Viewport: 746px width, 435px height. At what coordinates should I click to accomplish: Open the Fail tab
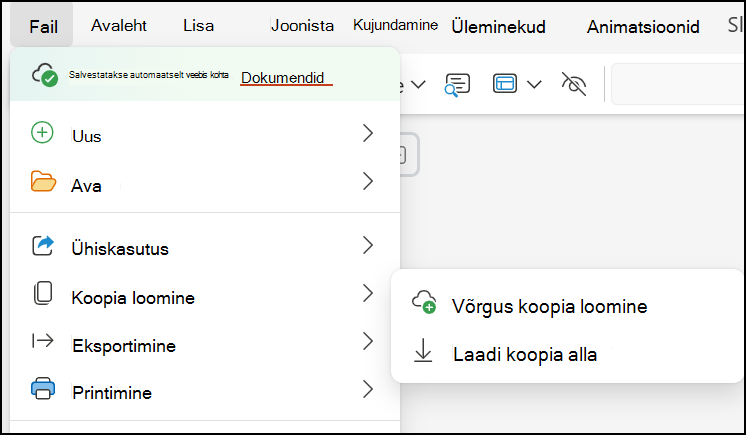tap(43, 26)
